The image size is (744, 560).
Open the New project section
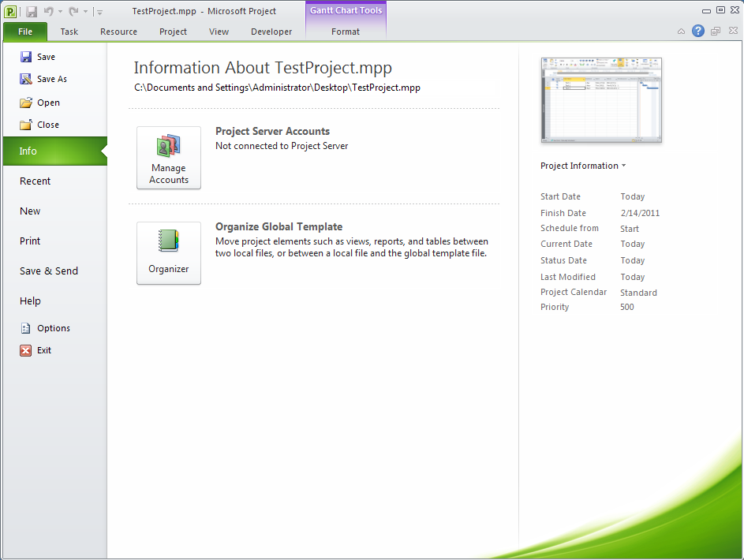click(29, 211)
